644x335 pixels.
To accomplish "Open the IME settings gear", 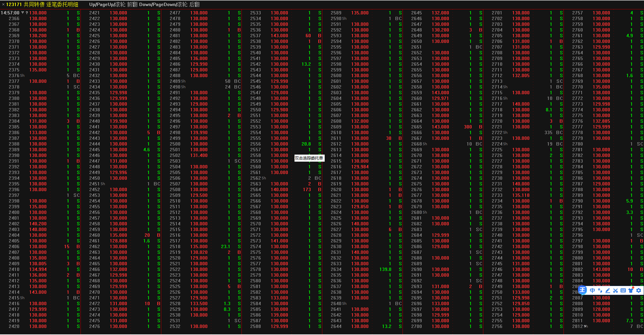I will tap(639, 290).
